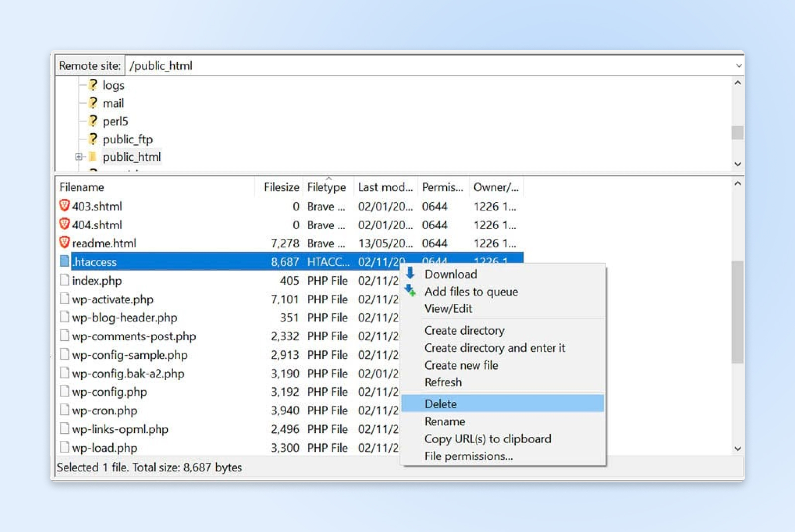The width and height of the screenshot is (795, 532).
Task: Sort files by clicking the Filetype column header
Action: (326, 187)
